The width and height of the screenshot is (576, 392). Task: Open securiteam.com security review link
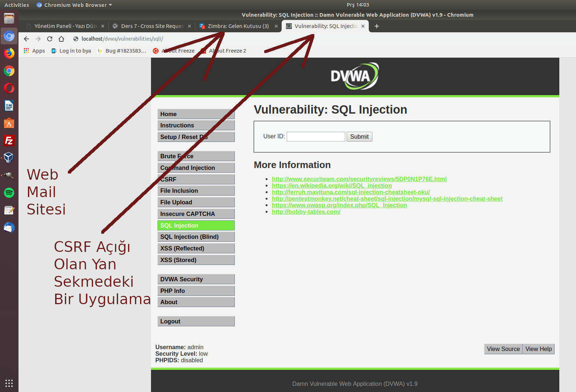click(359, 179)
